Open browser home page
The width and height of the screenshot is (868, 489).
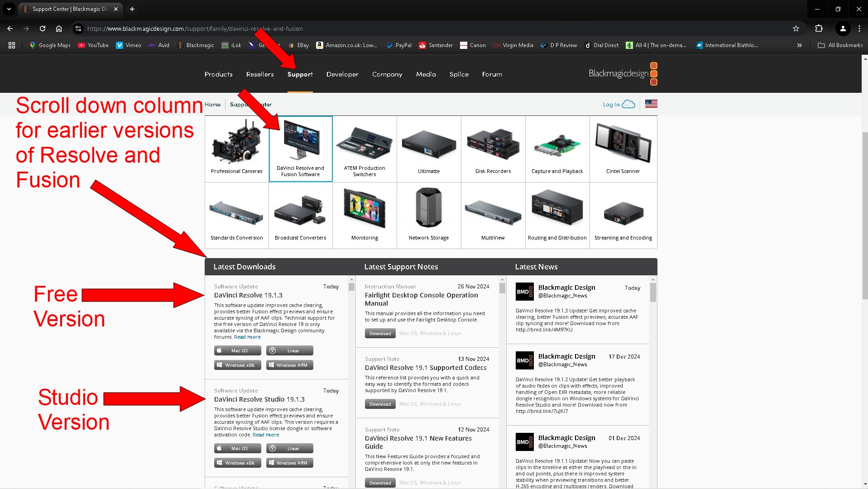point(59,29)
